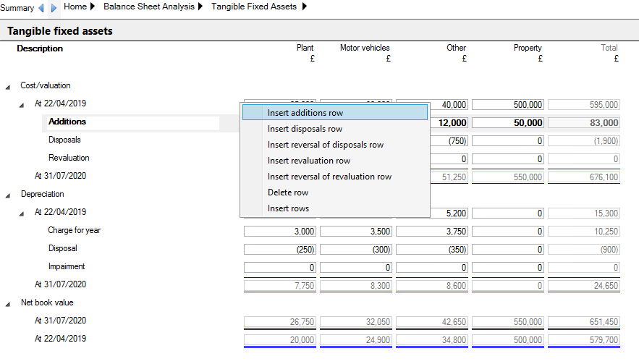
Task: Go to the Home breadcrumb
Action: coord(75,7)
